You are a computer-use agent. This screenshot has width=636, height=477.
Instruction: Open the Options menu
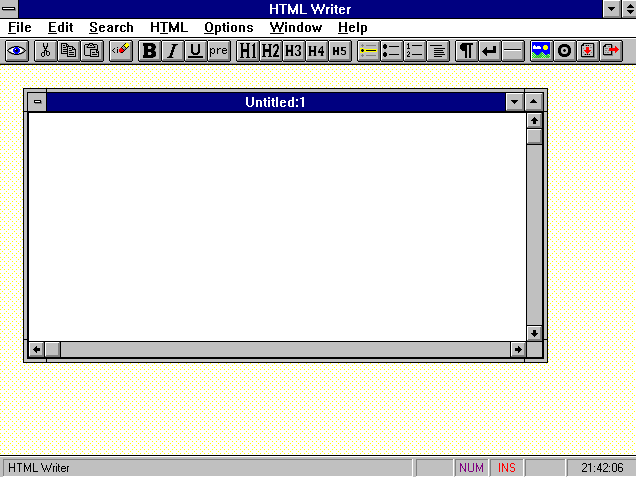[x=229, y=28]
